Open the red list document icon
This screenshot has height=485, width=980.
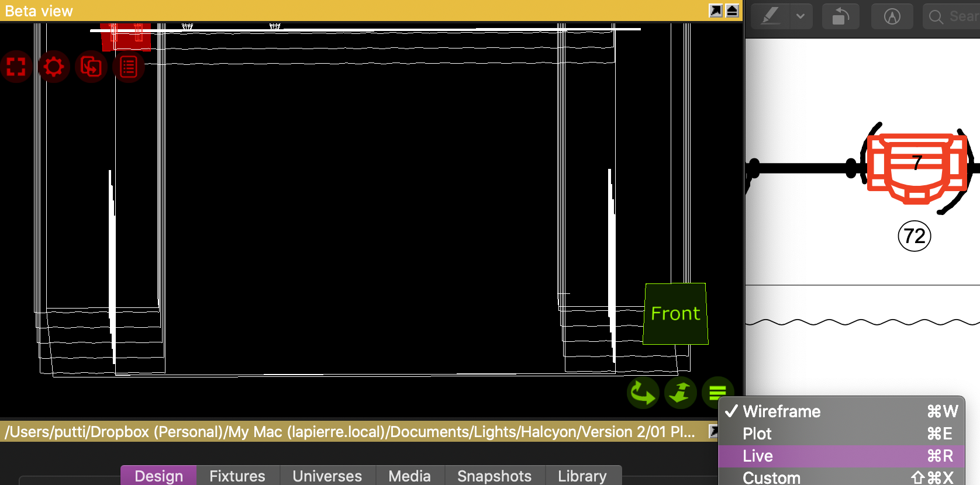point(129,67)
